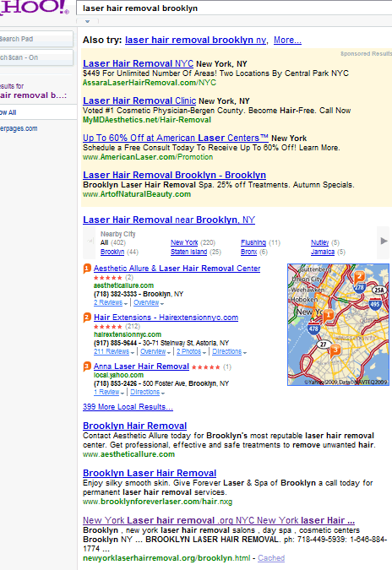Click MyMDAesthetics.net/Hair-Removal URL
Screen dimensions: 392x570
tap(147, 120)
